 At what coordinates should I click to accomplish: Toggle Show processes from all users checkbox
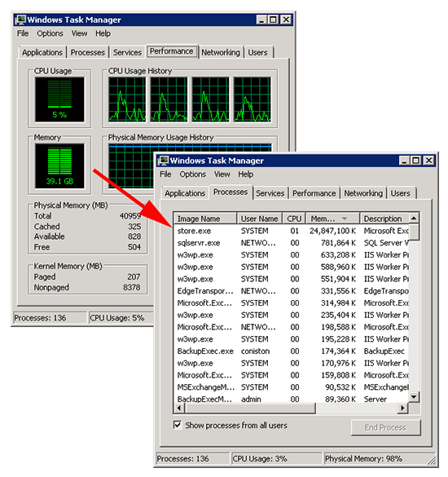pyautogui.click(x=178, y=425)
